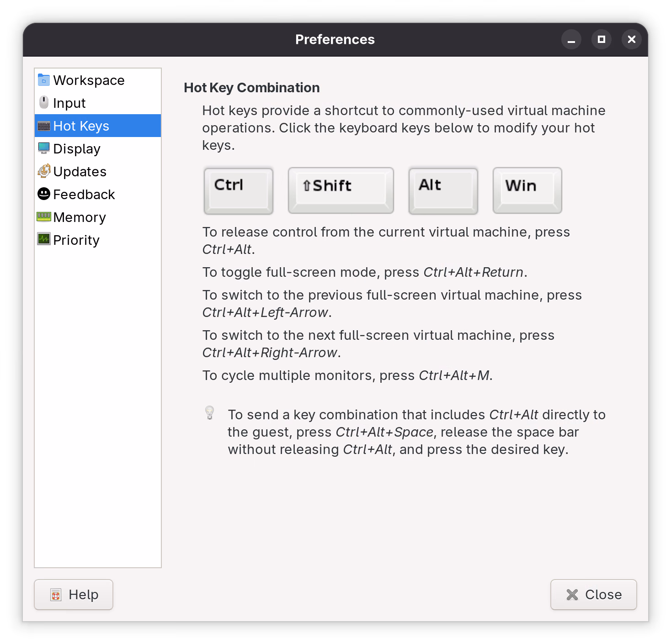
Task: Select the Feedback smiley icon
Action: [x=43, y=194]
